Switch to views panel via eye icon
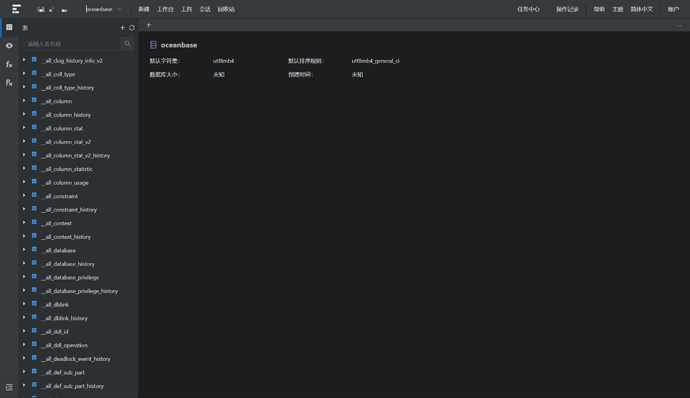690x398 pixels. [9, 46]
